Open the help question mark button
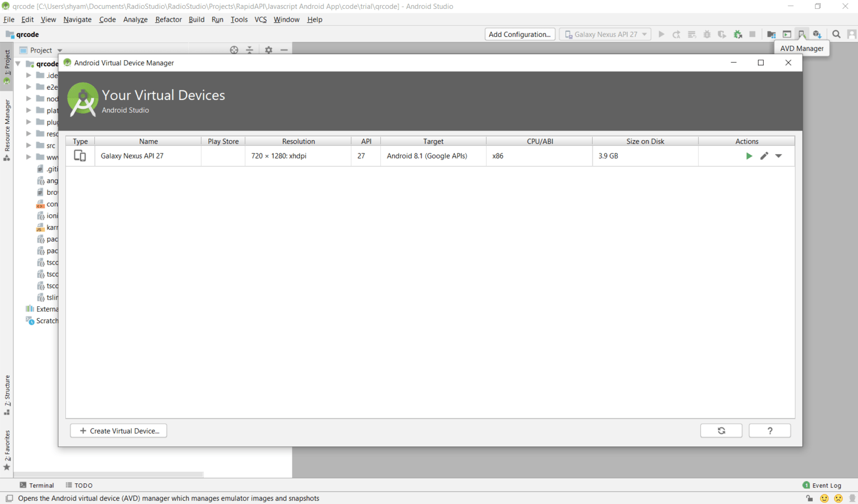This screenshot has height=504, width=858. (x=769, y=431)
